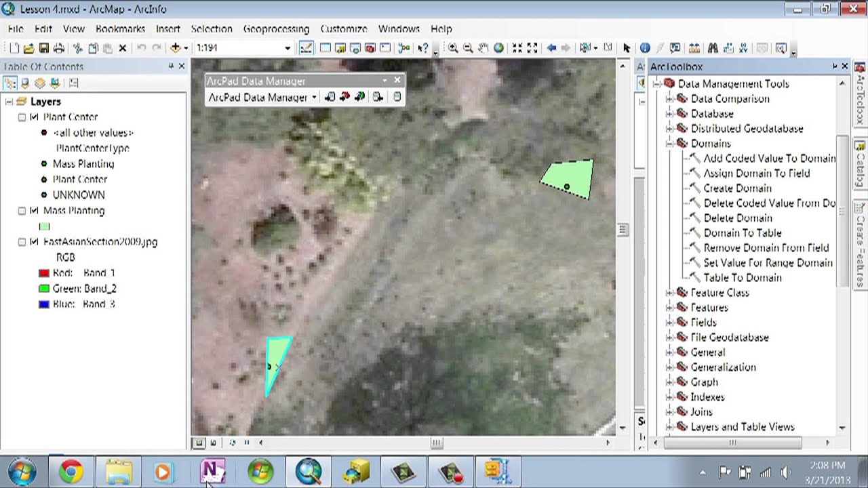Launch ModelBuilder window from the toolbar
The image size is (868, 488).
(405, 48)
